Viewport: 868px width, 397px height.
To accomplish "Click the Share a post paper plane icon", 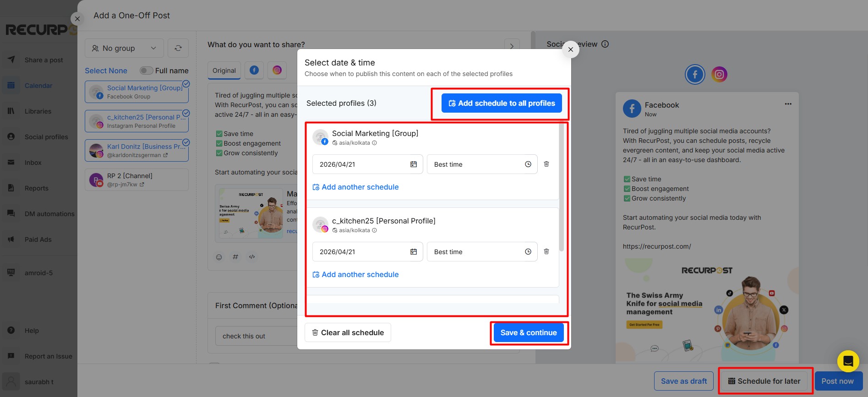I will (11, 60).
